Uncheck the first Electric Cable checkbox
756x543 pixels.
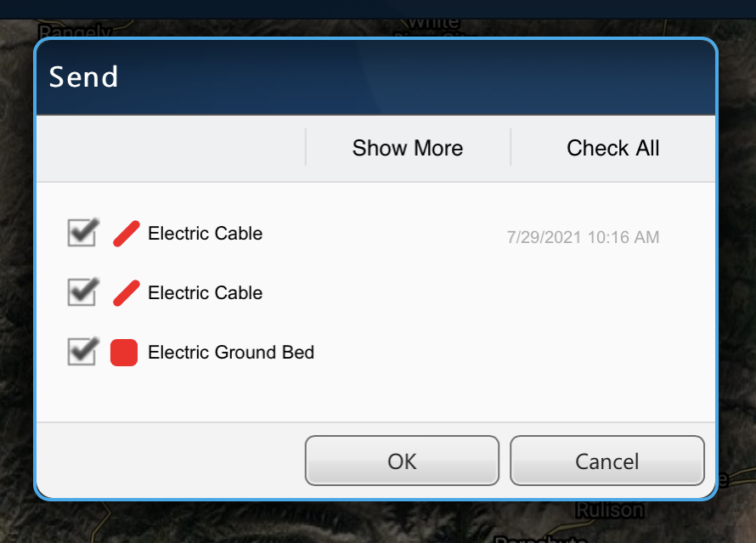click(82, 233)
